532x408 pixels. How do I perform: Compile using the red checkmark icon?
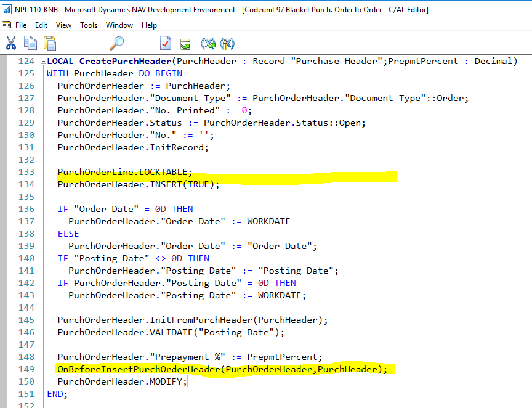pyautogui.click(x=165, y=43)
